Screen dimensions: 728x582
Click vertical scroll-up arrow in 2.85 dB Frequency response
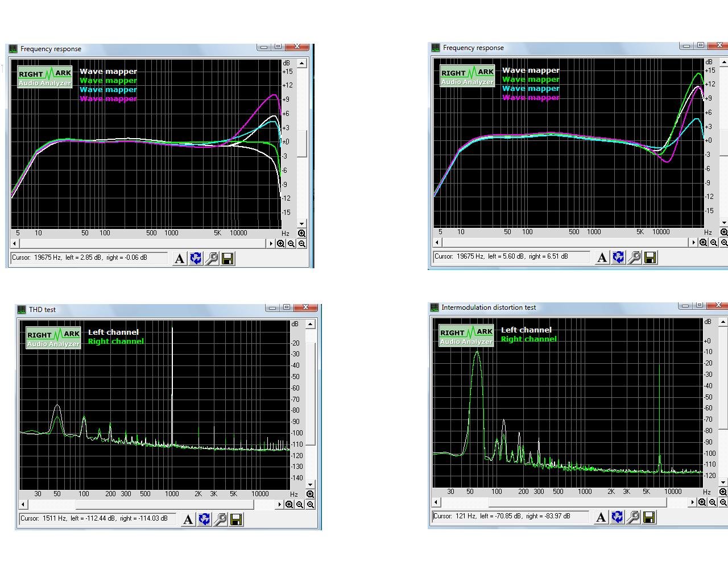(302, 63)
